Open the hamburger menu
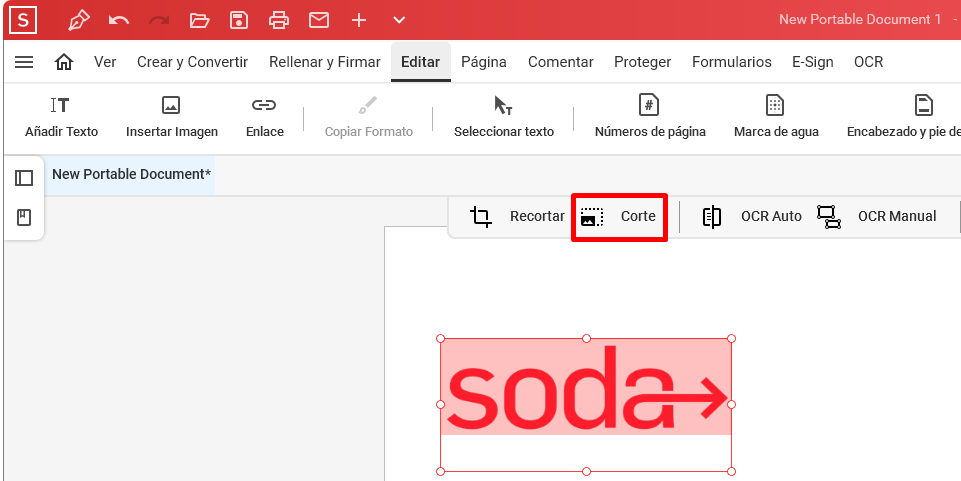 [x=24, y=62]
